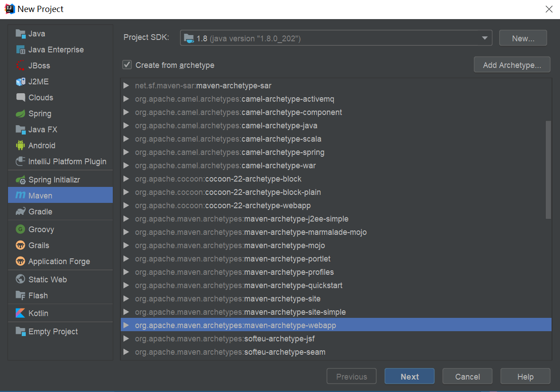This screenshot has height=392, width=560.
Task: Click the Cancel button
Action: tap(467, 376)
